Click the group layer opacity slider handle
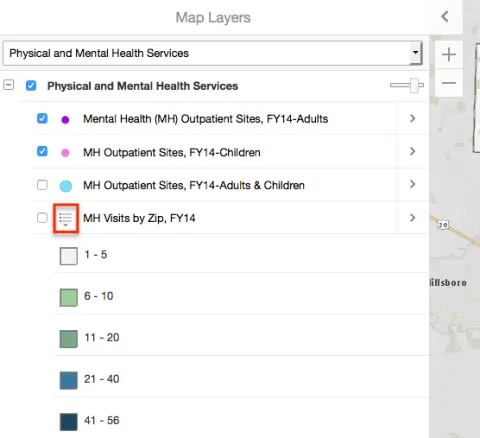Screen dimensions: 480x438 click(415, 85)
